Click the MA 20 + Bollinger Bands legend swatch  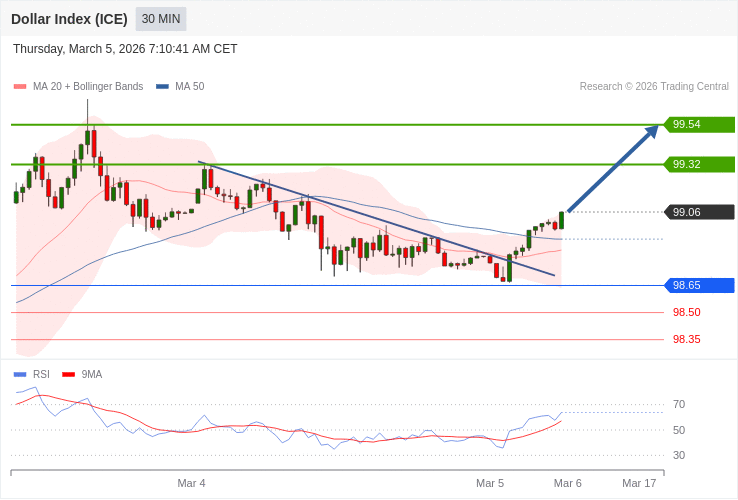tap(20, 87)
